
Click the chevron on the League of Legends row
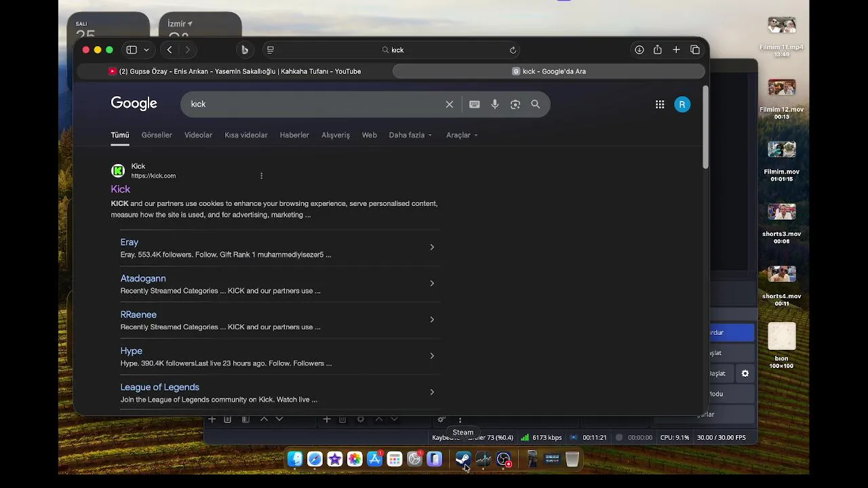pos(432,392)
